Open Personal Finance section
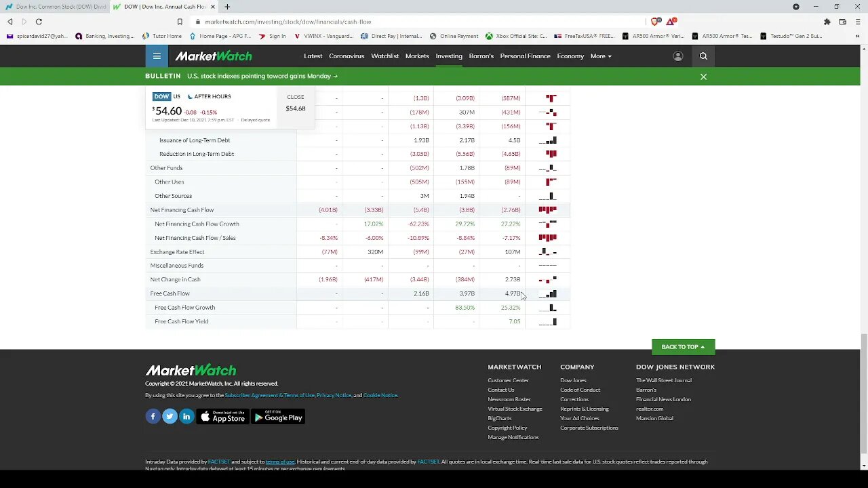The height and width of the screenshot is (488, 868). [525, 56]
